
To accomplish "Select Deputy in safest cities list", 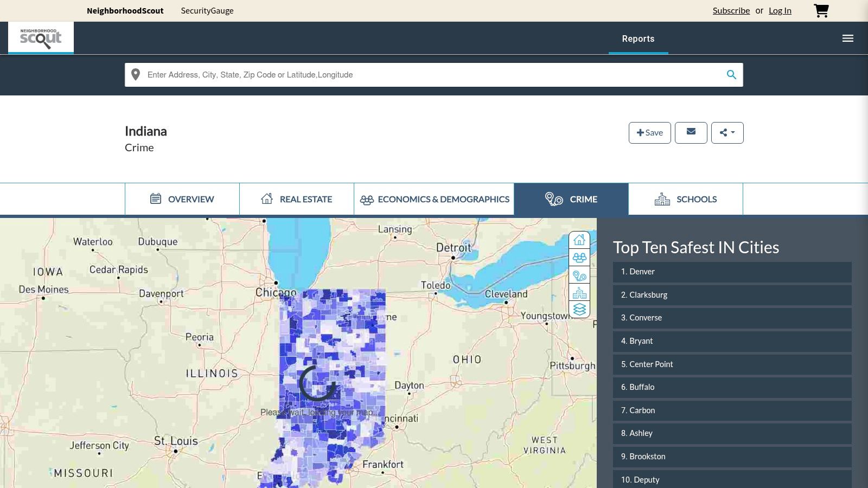I will click(x=732, y=479).
